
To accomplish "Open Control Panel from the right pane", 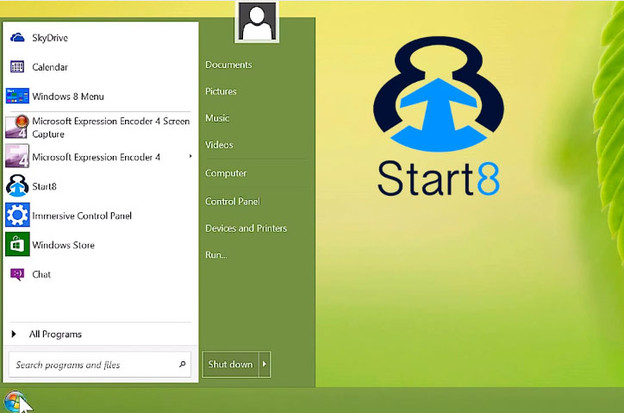I will click(232, 202).
